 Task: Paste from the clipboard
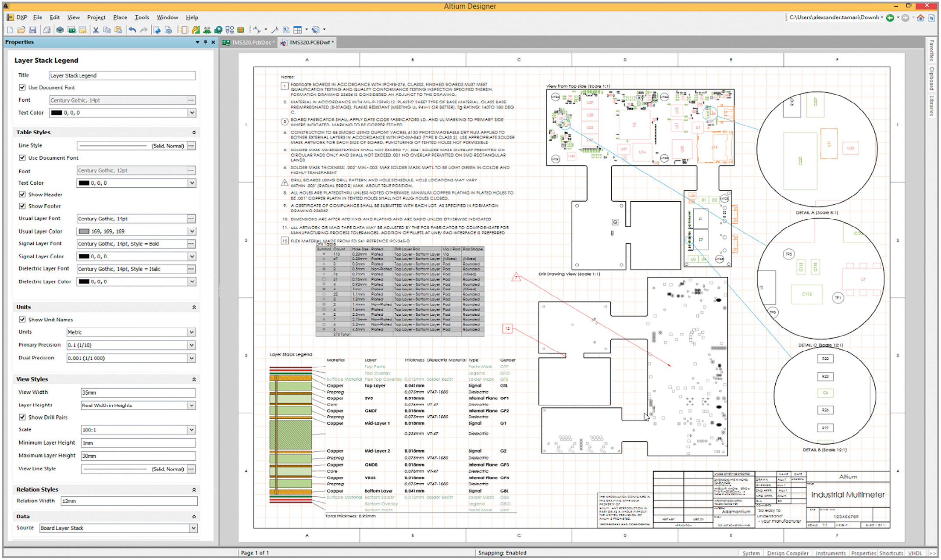(x=118, y=30)
